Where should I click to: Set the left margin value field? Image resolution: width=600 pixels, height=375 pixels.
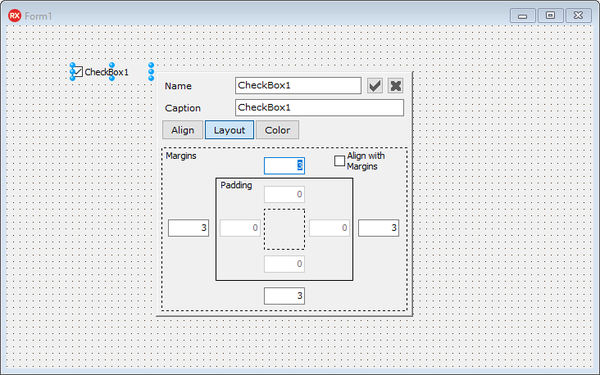pos(188,228)
